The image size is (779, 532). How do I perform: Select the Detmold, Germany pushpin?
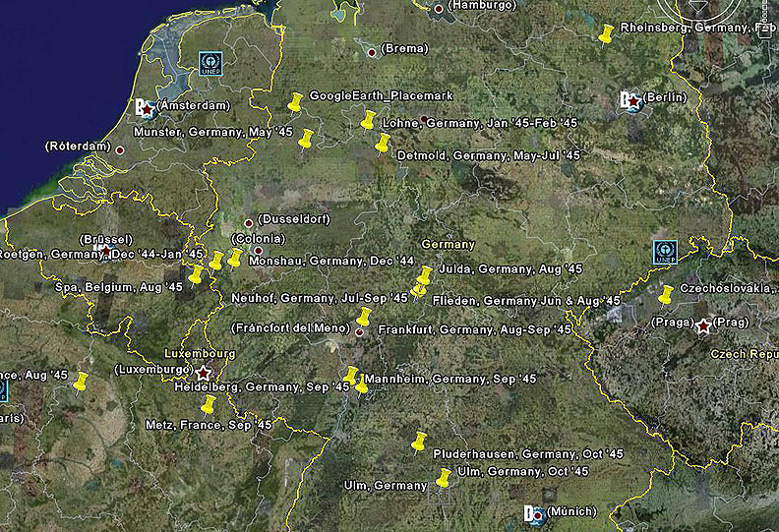pyautogui.click(x=383, y=144)
